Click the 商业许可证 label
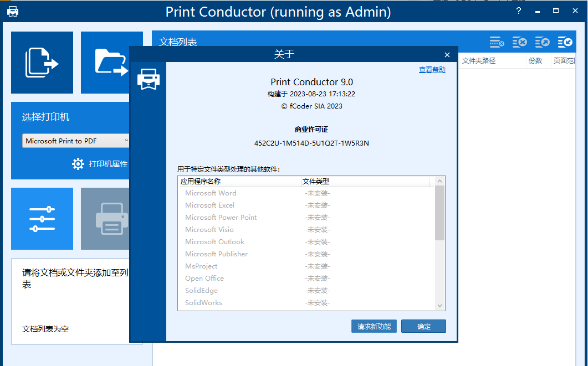Viewport: 588px width, 366px height. tap(311, 130)
